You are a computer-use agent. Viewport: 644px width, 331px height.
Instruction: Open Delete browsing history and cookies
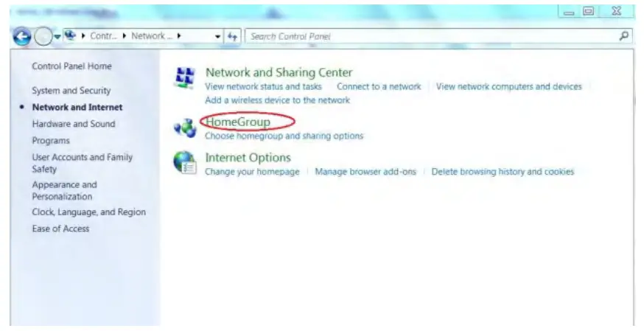click(x=503, y=172)
